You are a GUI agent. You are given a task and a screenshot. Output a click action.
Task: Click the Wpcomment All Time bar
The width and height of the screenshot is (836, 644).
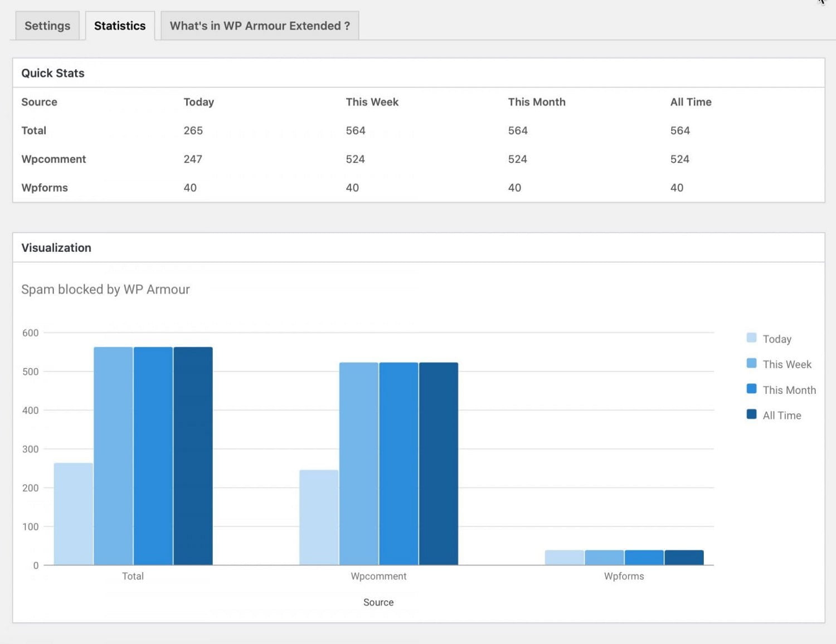[x=439, y=464]
